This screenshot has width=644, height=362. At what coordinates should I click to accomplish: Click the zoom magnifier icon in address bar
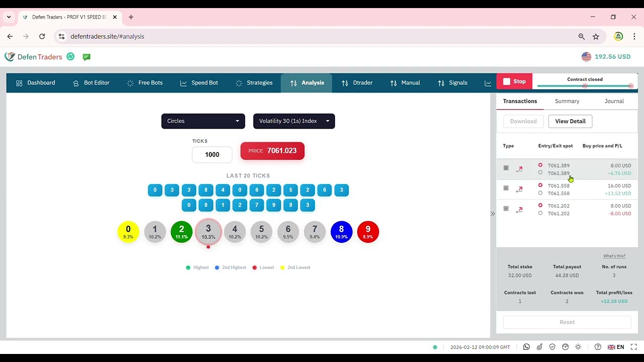tap(582, 36)
